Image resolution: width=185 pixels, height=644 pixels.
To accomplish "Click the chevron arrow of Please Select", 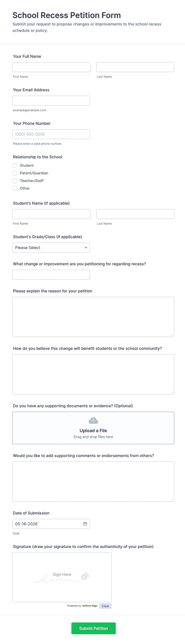I will click(x=86, y=247).
